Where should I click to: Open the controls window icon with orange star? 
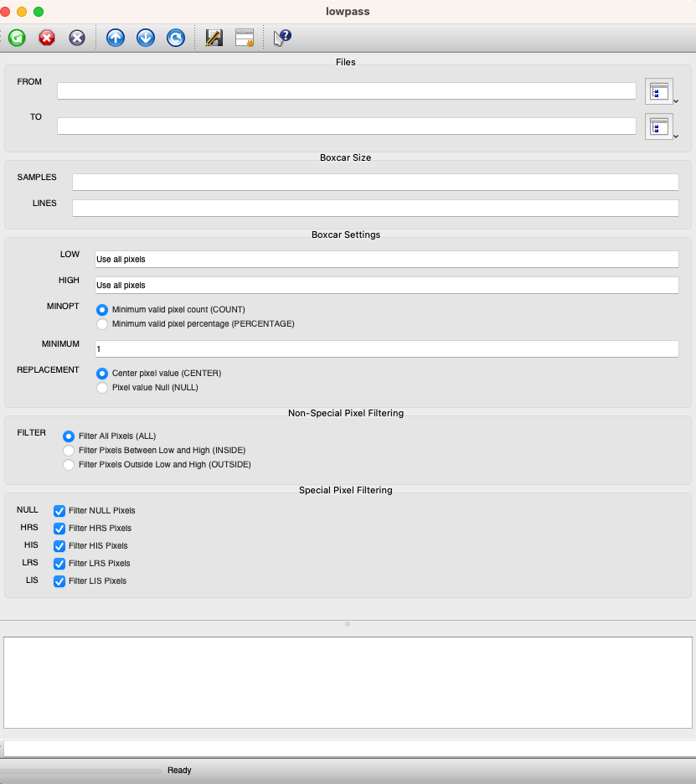point(245,38)
